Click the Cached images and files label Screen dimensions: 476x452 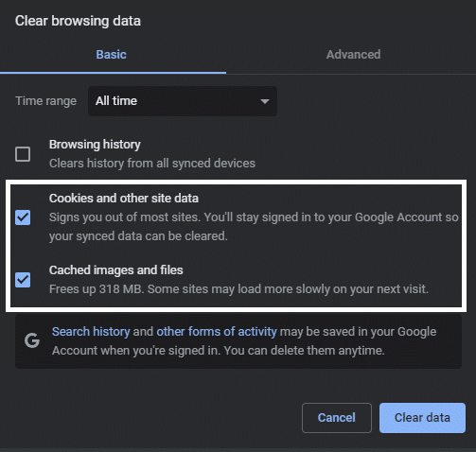pyautogui.click(x=116, y=270)
